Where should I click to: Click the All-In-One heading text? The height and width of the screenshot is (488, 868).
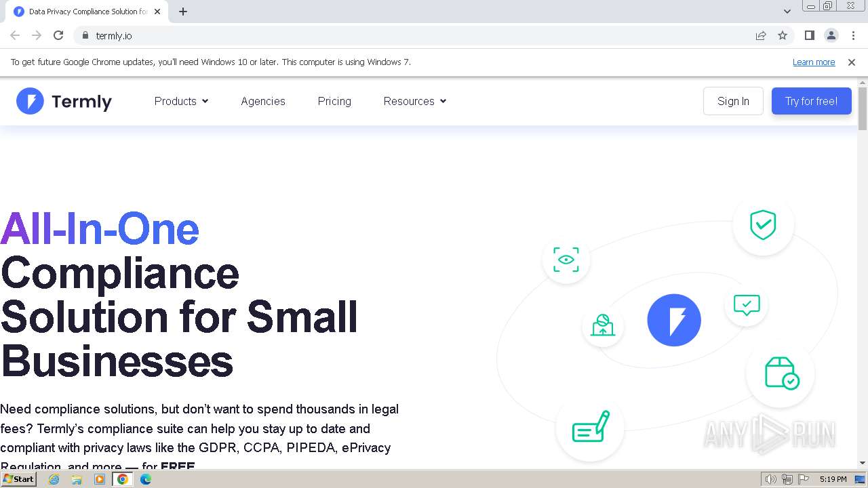point(100,229)
